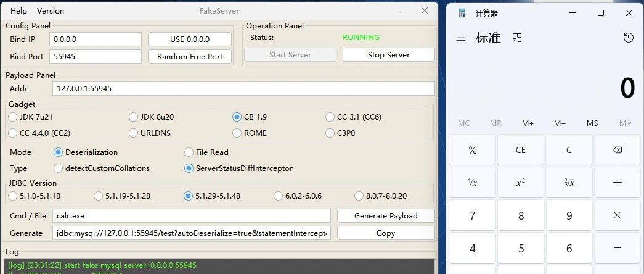Viewport: 644px width, 274px height.
Task: Click the reciprocal 1/x key in Calculator
Action: (472, 182)
